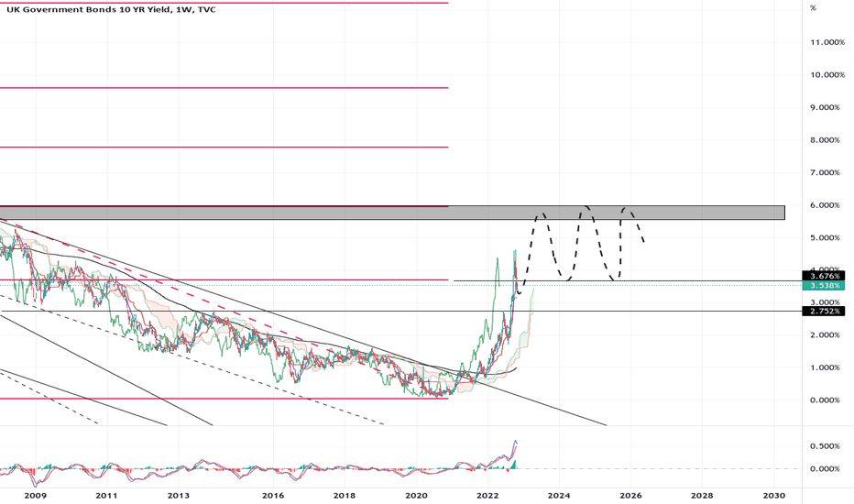
Task: Click the 2011 time axis label
Action: [x=106, y=495]
